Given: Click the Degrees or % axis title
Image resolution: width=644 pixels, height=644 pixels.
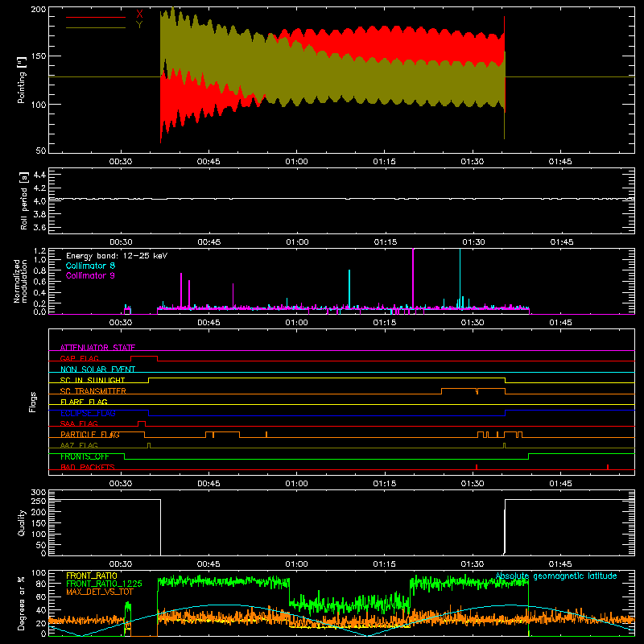Looking at the screenshot, I should 22,603.
